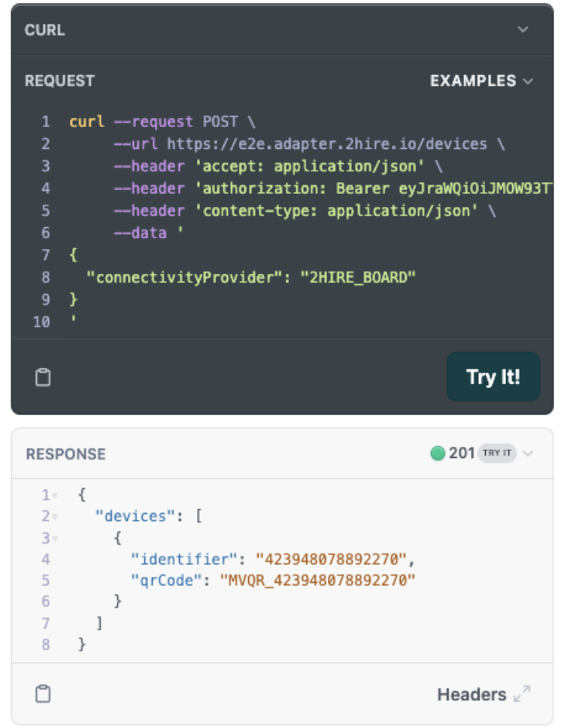Open the response Headers view
This screenshot has height=728, width=561.
(472, 694)
